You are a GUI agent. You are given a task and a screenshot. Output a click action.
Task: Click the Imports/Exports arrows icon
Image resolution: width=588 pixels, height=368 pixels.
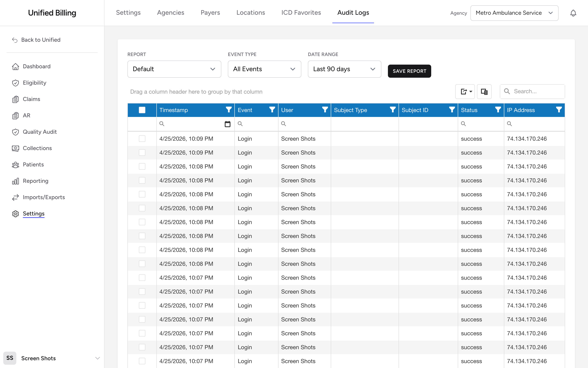point(15,197)
